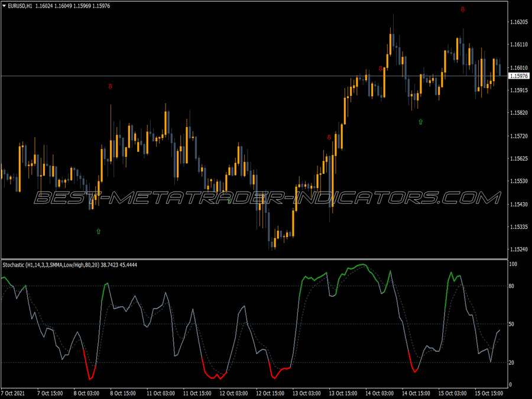The image size is (532, 399).
Task: Click the 1.15915 price scale label
Action: (x=519, y=90)
